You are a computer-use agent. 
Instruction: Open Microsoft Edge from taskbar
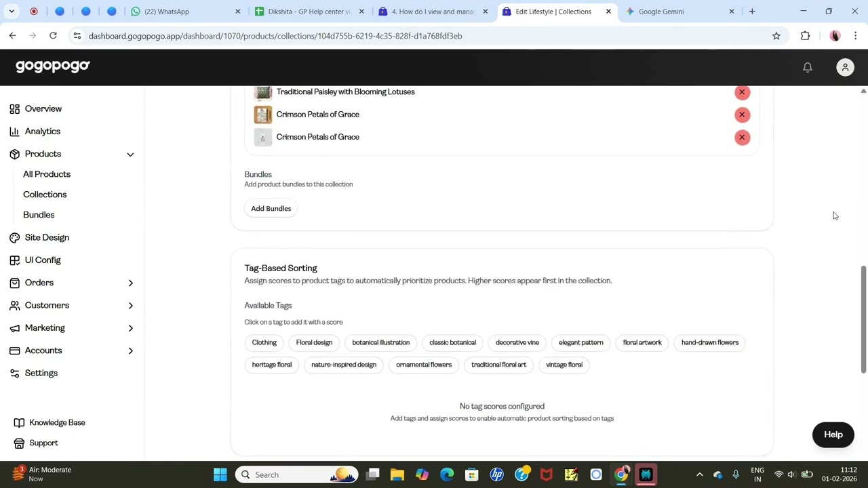pyautogui.click(x=447, y=474)
